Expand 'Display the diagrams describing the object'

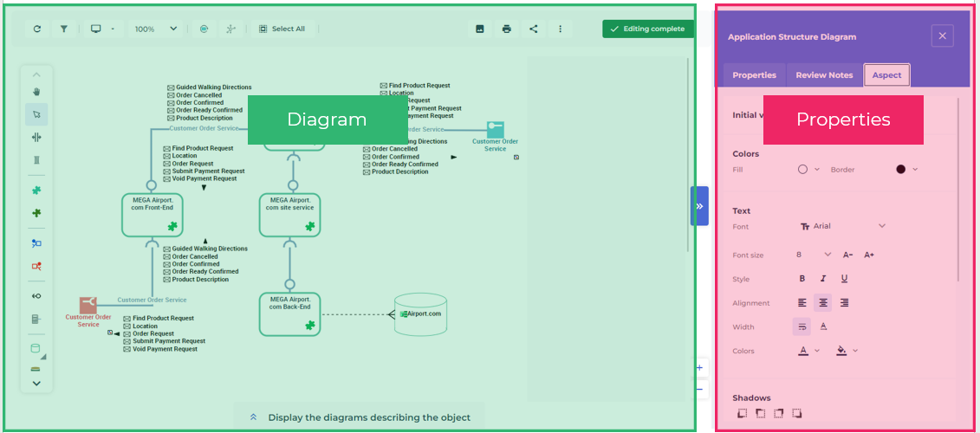point(360,417)
